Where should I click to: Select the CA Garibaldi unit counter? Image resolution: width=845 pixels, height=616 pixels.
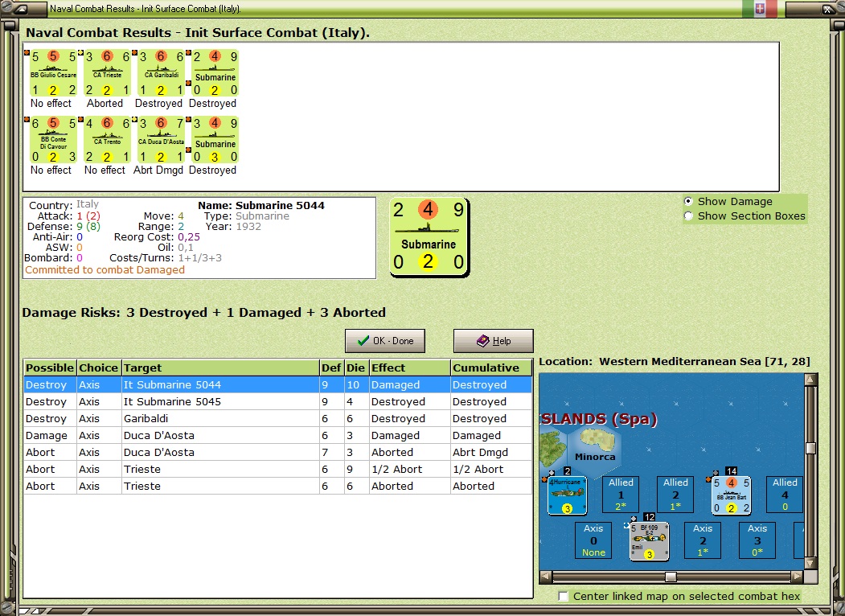(161, 72)
